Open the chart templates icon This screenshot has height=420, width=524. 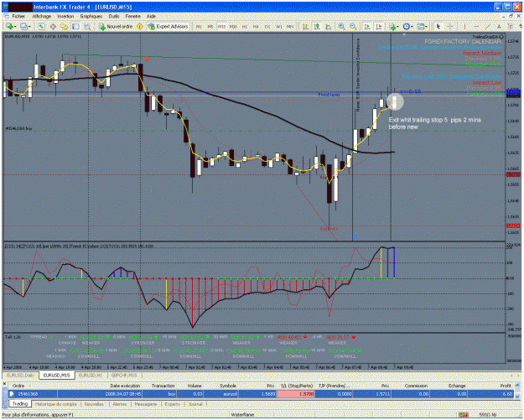click(421, 26)
